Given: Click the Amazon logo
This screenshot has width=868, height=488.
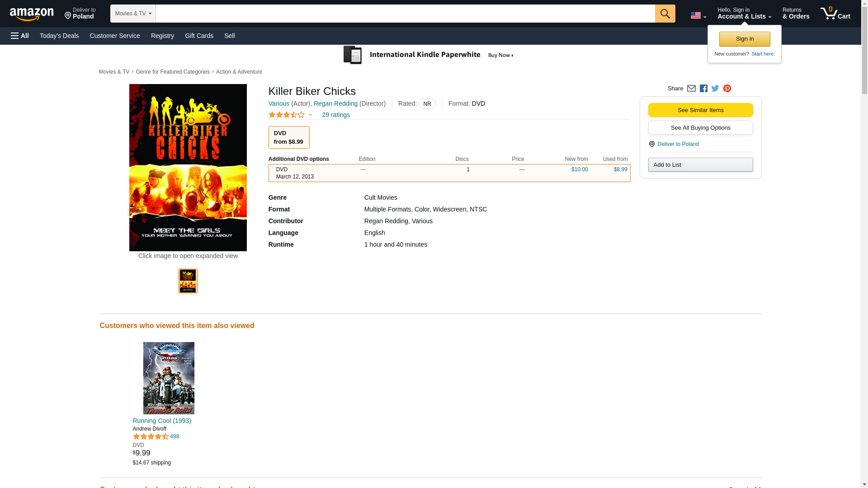Looking at the screenshot, I should pyautogui.click(x=32, y=14).
